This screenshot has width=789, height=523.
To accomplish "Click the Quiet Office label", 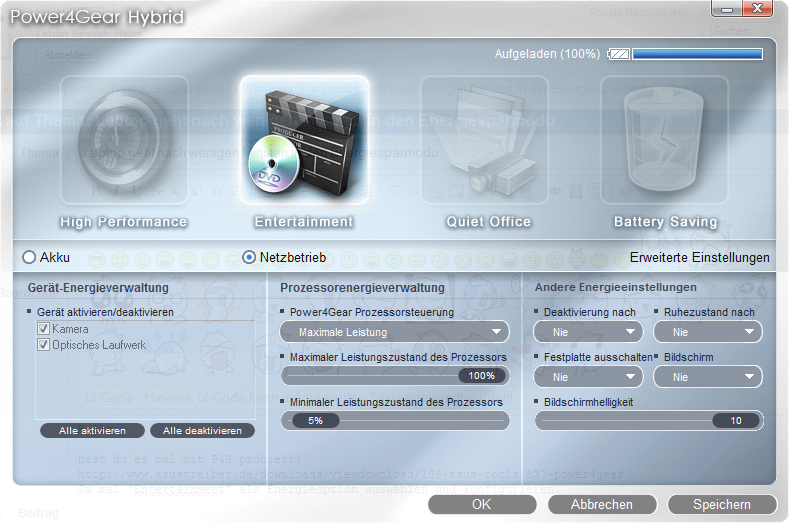I will click(489, 222).
